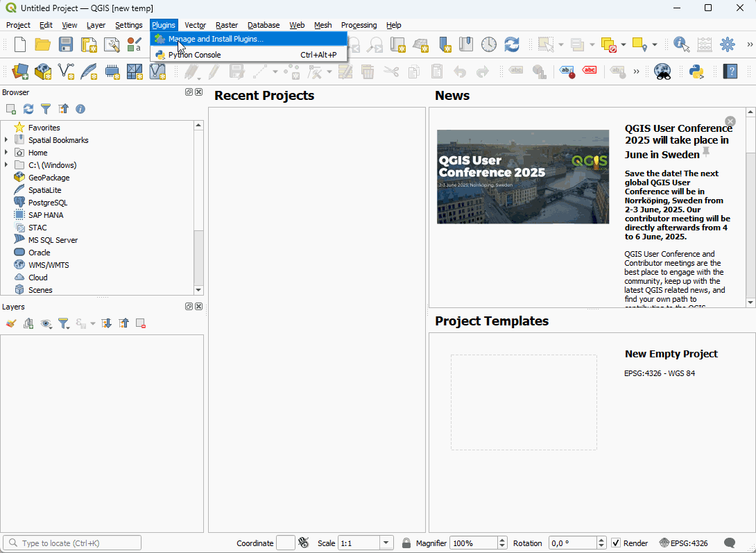
Task: Open the Vector menu
Action: click(196, 25)
